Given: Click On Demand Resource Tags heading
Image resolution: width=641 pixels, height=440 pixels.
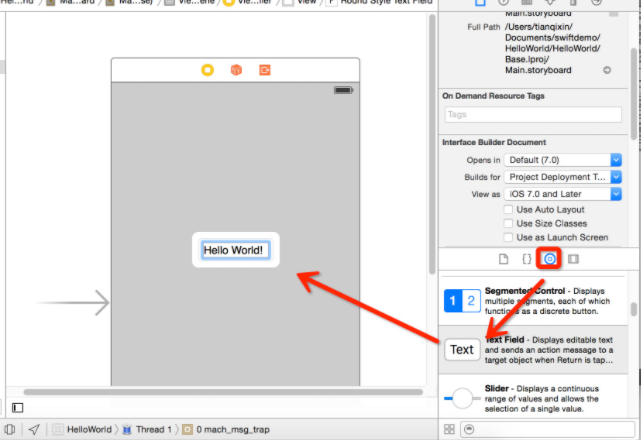Looking at the screenshot, I should [x=493, y=96].
